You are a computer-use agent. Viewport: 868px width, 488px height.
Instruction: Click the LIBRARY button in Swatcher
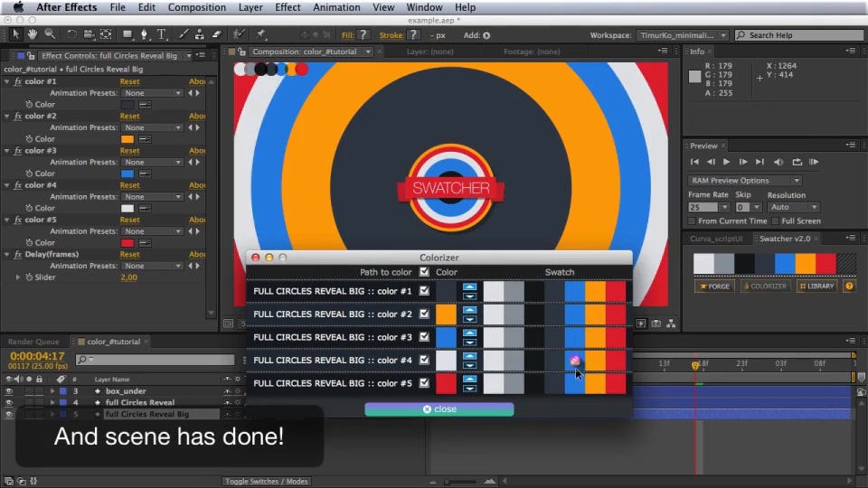(816, 286)
